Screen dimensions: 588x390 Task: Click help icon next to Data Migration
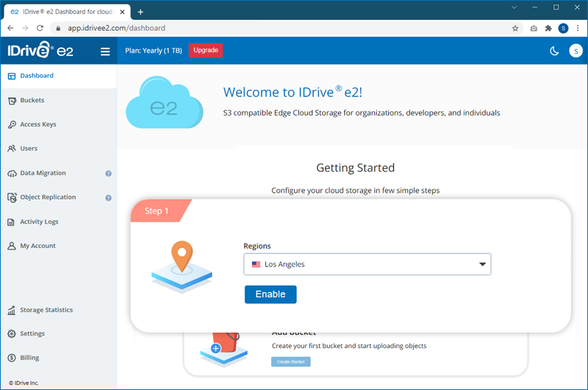pos(108,174)
